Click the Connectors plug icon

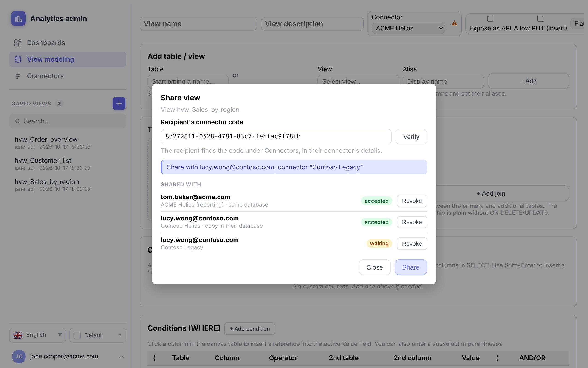pos(18,76)
